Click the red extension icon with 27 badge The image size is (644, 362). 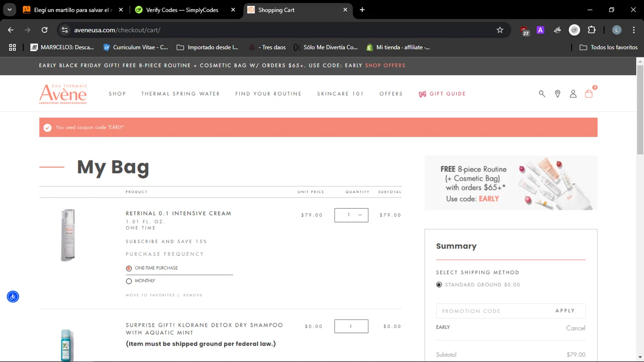point(524,30)
